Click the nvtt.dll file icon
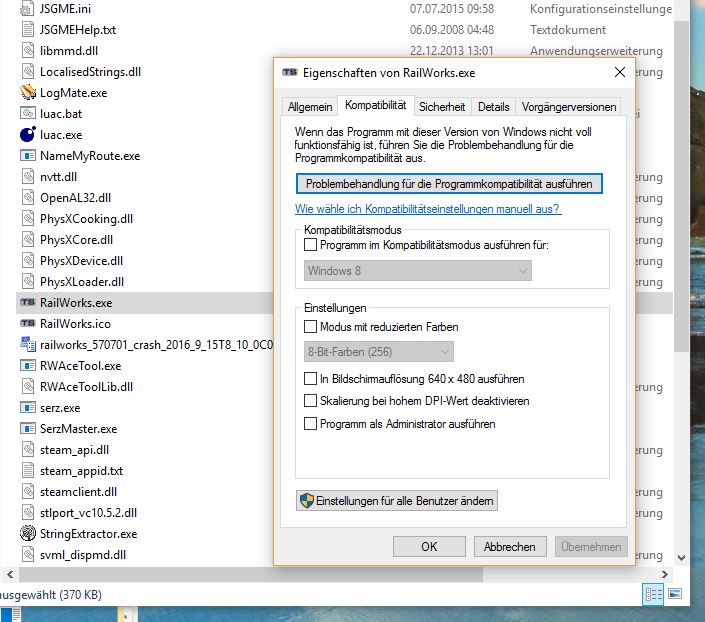 (x=27, y=176)
